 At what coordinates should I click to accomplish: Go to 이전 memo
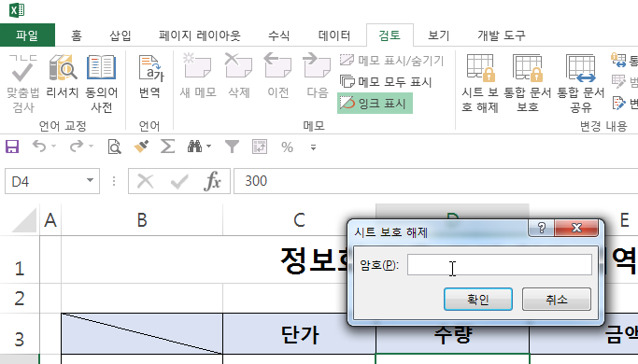(278, 77)
